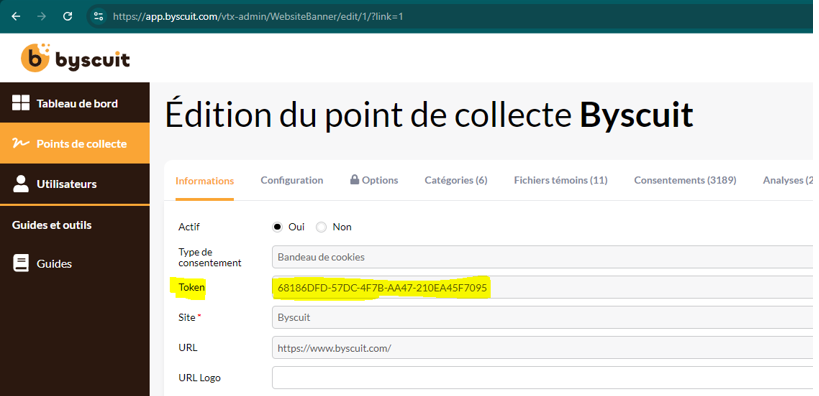Click the Guides book icon
This screenshot has height=396, width=819.
[x=21, y=263]
